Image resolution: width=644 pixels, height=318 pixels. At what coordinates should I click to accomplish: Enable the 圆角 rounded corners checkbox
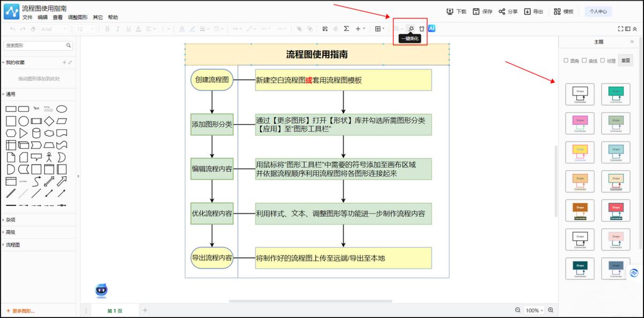pos(566,61)
